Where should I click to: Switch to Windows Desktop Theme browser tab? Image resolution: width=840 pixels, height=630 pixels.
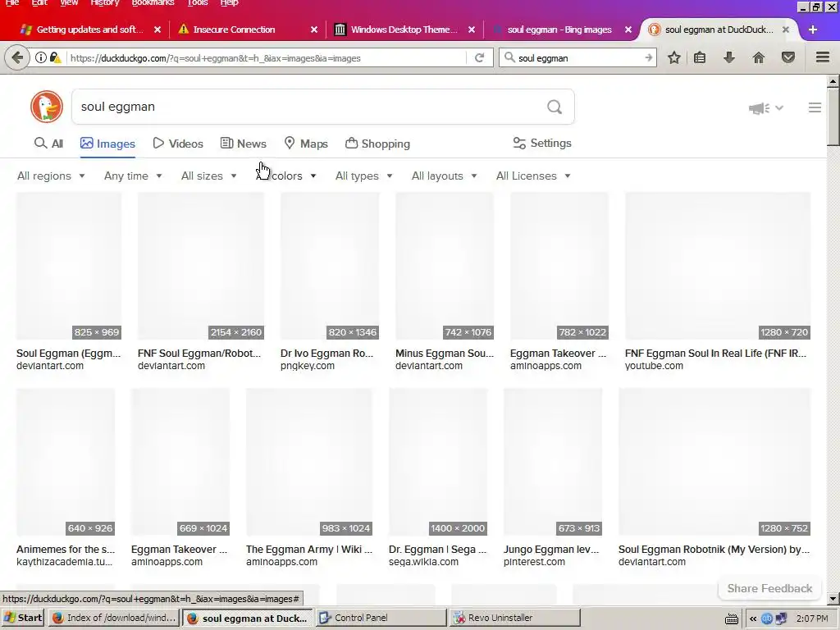[x=404, y=30]
